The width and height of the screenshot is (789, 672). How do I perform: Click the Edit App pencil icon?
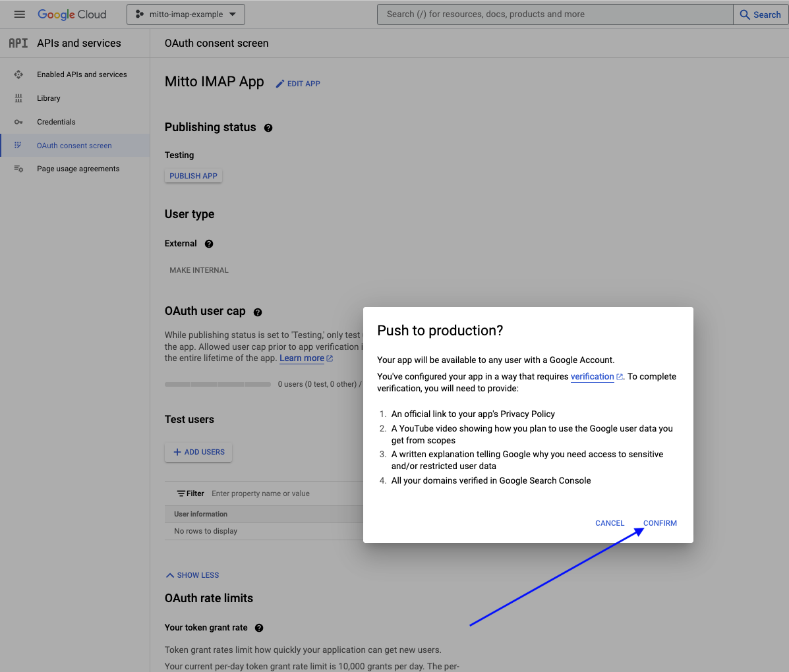(280, 84)
